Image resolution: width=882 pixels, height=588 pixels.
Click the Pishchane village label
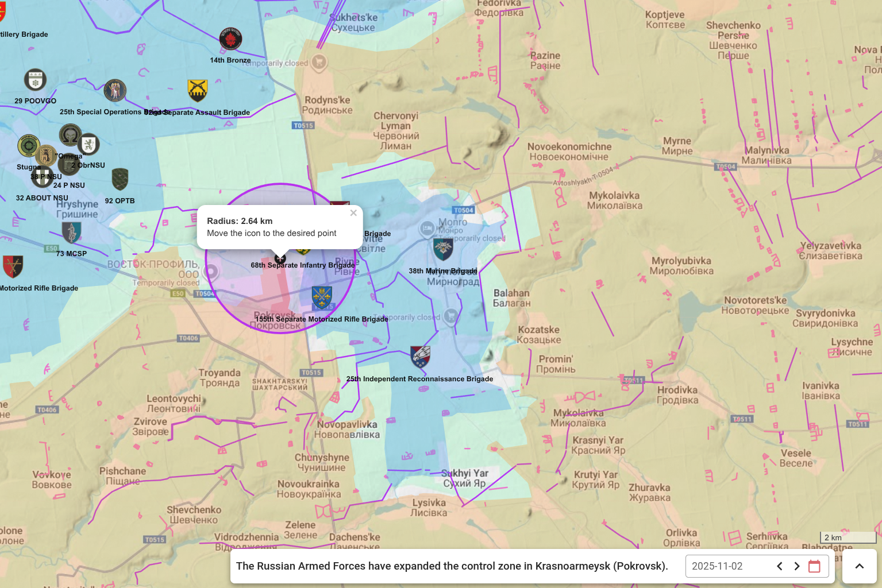tap(123, 476)
